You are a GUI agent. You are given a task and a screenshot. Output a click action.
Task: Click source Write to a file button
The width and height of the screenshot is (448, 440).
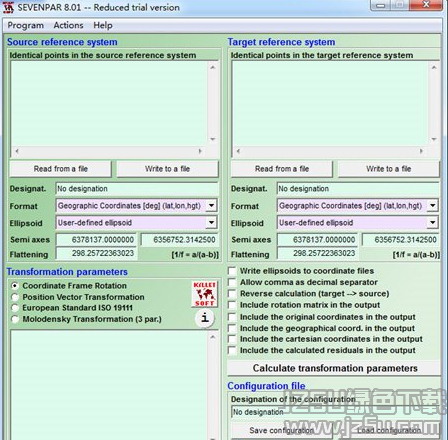[x=167, y=169]
